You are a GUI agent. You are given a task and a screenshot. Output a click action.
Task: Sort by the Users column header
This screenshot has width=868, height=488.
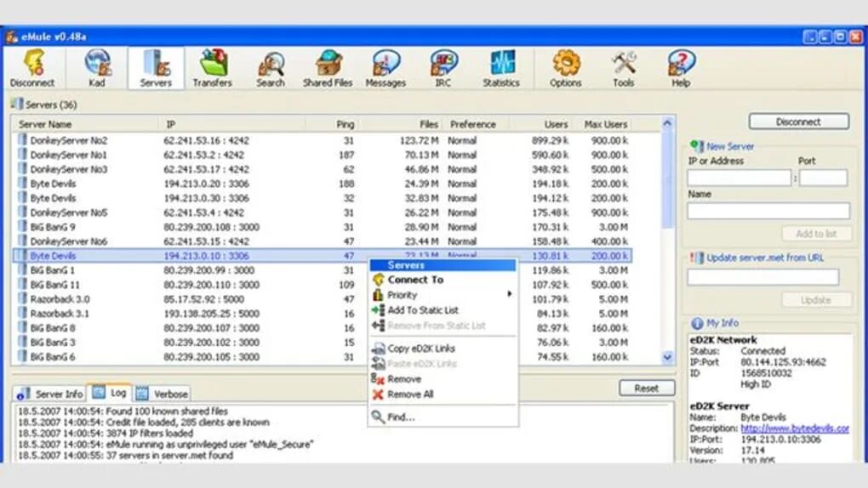tap(556, 124)
